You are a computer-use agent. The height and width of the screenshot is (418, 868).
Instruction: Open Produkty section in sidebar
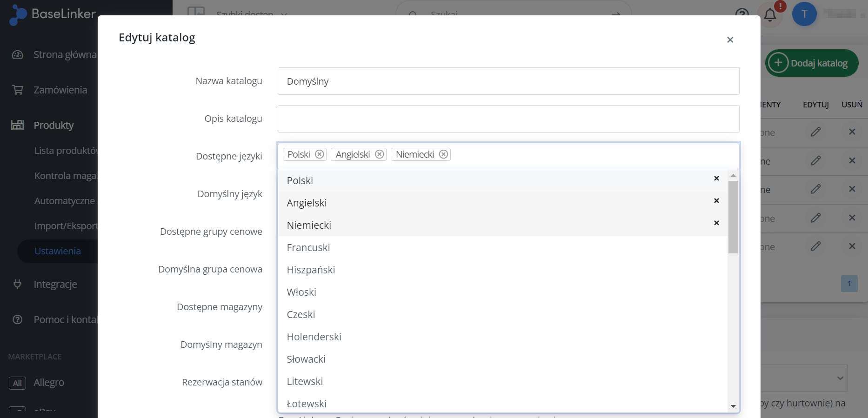coord(54,125)
